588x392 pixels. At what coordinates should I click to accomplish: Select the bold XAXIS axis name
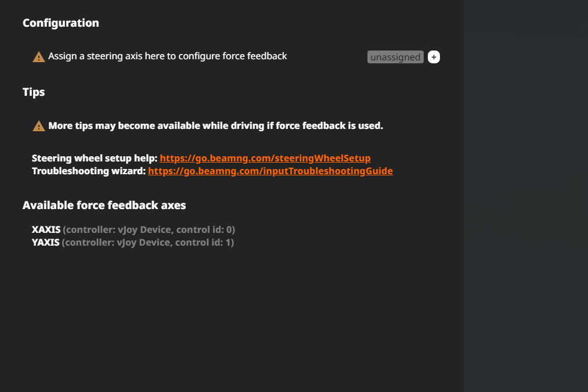(x=46, y=229)
